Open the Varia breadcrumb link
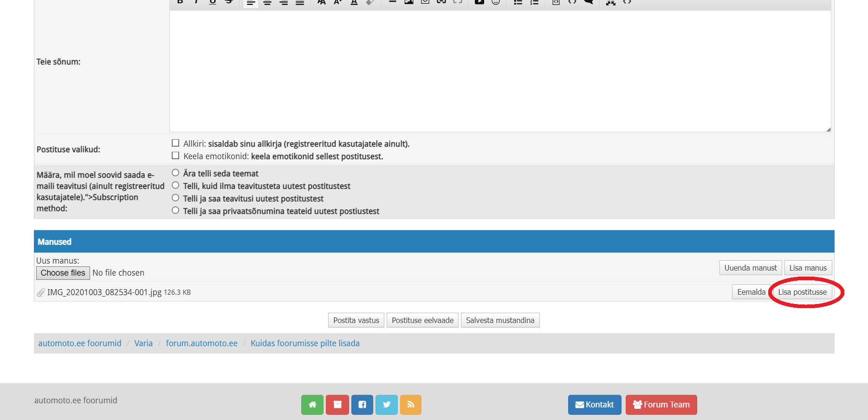The width and height of the screenshot is (868, 420). [143, 343]
